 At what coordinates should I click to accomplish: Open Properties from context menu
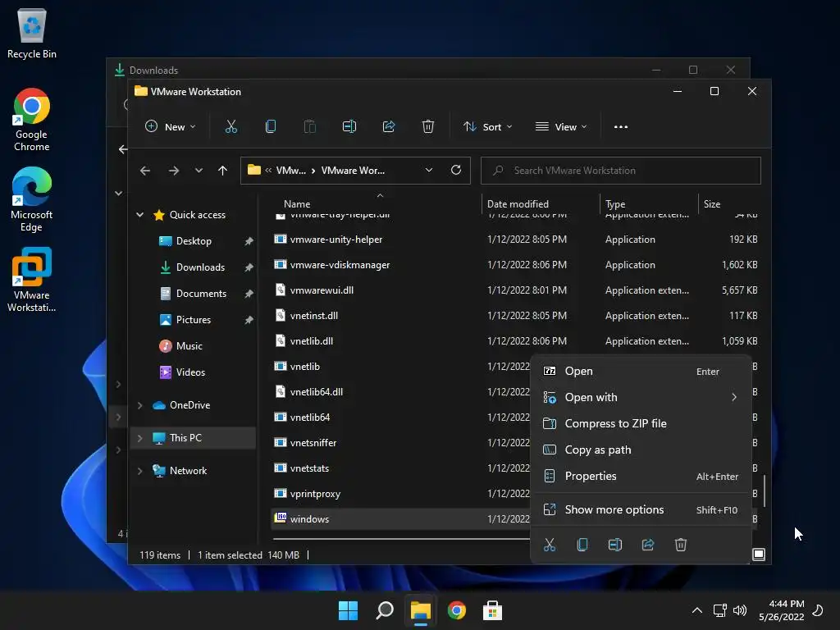pyautogui.click(x=641, y=476)
